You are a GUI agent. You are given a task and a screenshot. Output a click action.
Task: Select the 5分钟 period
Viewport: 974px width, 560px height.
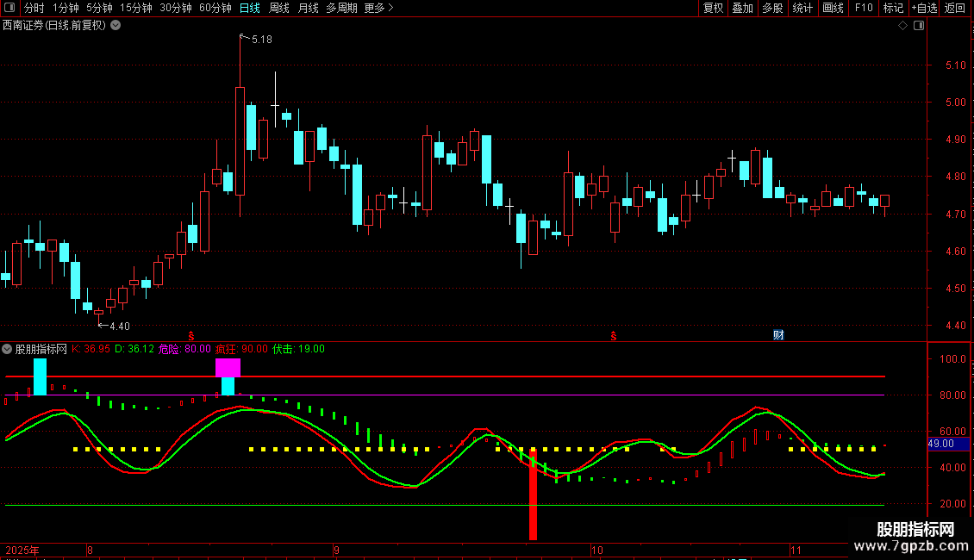click(99, 8)
